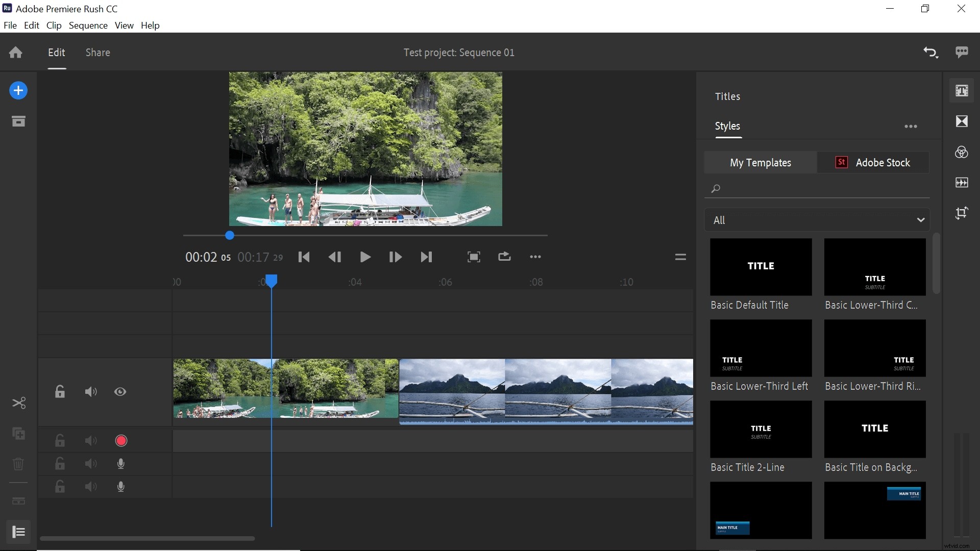The height and width of the screenshot is (551, 980).
Task: Click the Add media plus button
Action: tap(18, 90)
